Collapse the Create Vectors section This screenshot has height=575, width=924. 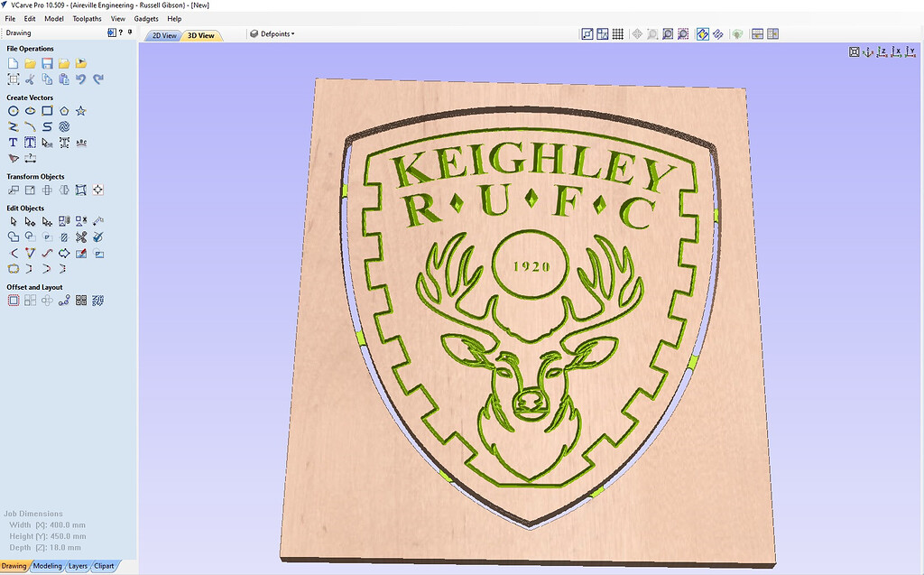click(x=30, y=97)
